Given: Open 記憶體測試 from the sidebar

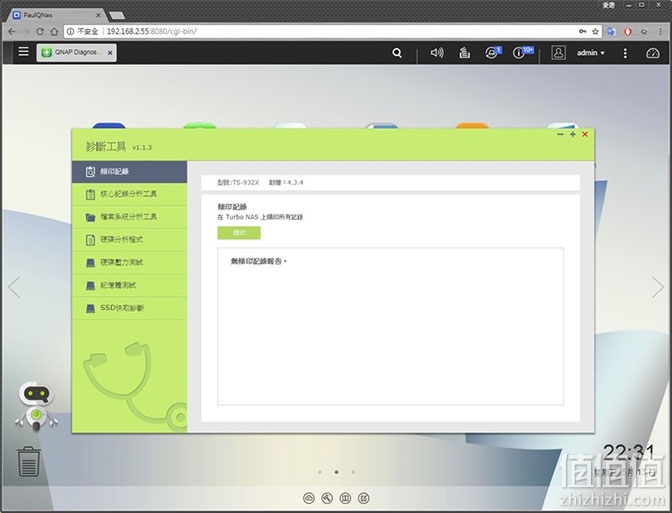Looking at the screenshot, I should pyautogui.click(x=129, y=285).
